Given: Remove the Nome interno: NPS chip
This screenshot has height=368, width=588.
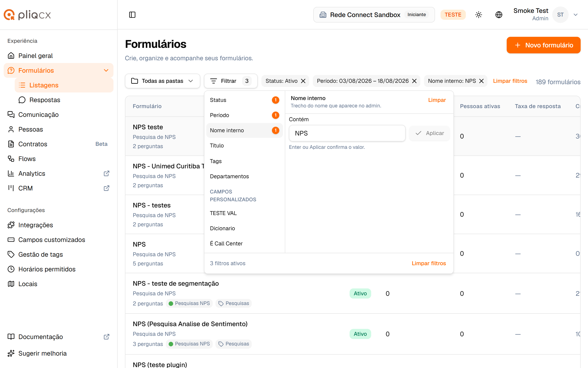Looking at the screenshot, I should coord(481,81).
